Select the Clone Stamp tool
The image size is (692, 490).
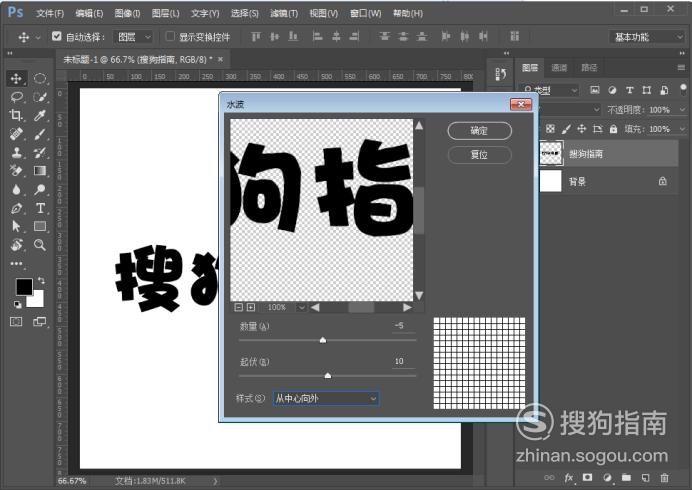[x=16, y=152]
